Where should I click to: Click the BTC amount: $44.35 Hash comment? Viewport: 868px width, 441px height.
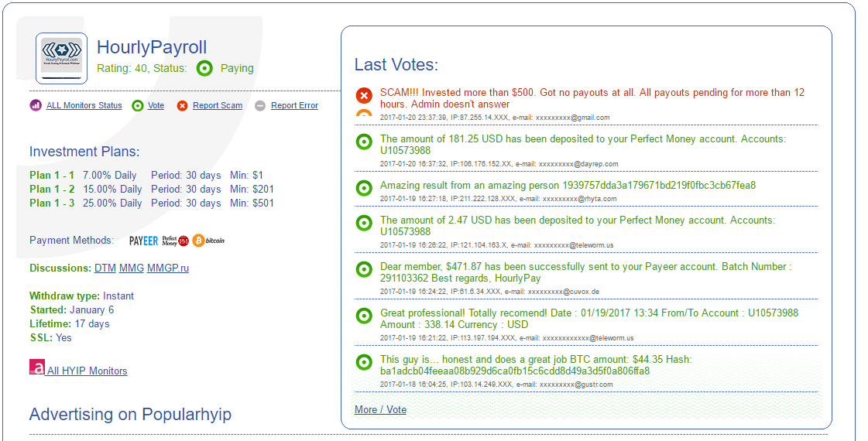535,365
